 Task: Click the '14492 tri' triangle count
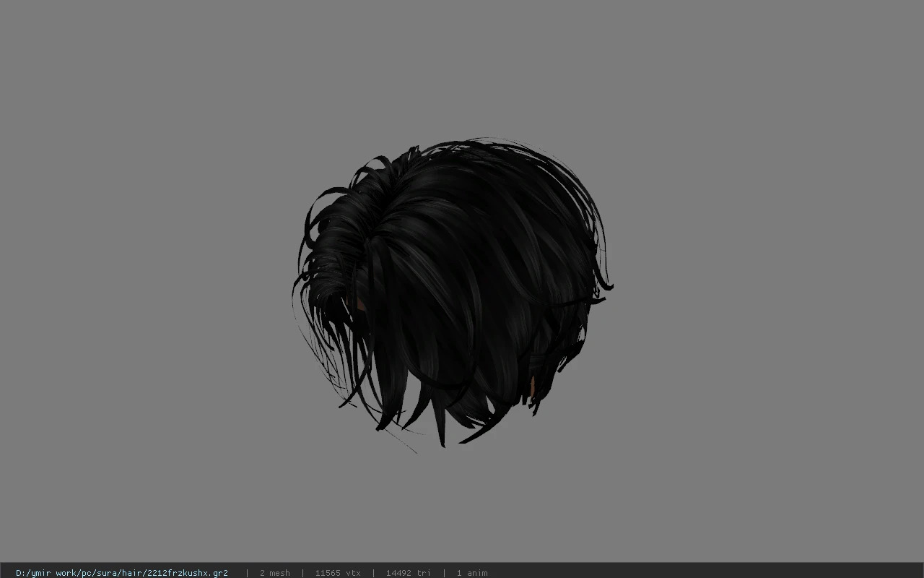coord(408,573)
